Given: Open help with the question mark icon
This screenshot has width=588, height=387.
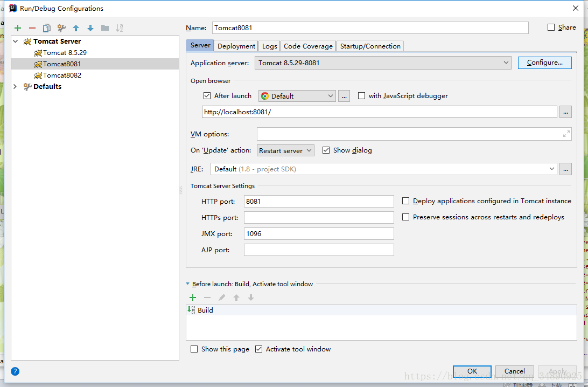Looking at the screenshot, I should (x=15, y=371).
